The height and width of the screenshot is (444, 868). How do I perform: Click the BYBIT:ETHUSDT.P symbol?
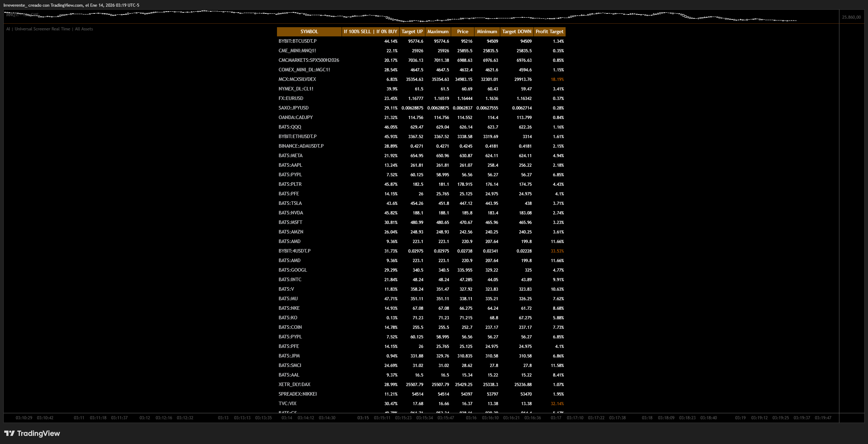tap(297, 137)
